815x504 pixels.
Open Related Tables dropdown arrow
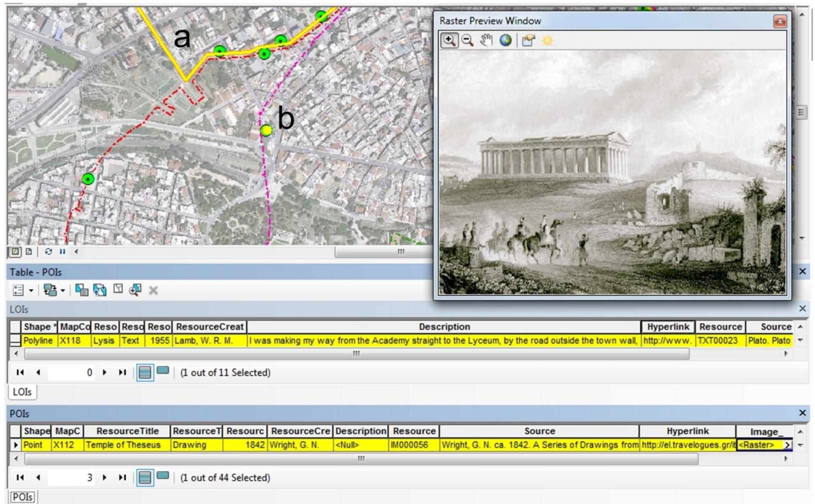point(63,291)
